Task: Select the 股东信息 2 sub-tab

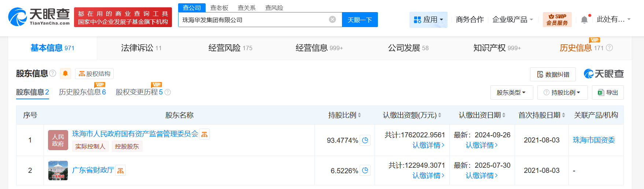Action: click(x=32, y=92)
